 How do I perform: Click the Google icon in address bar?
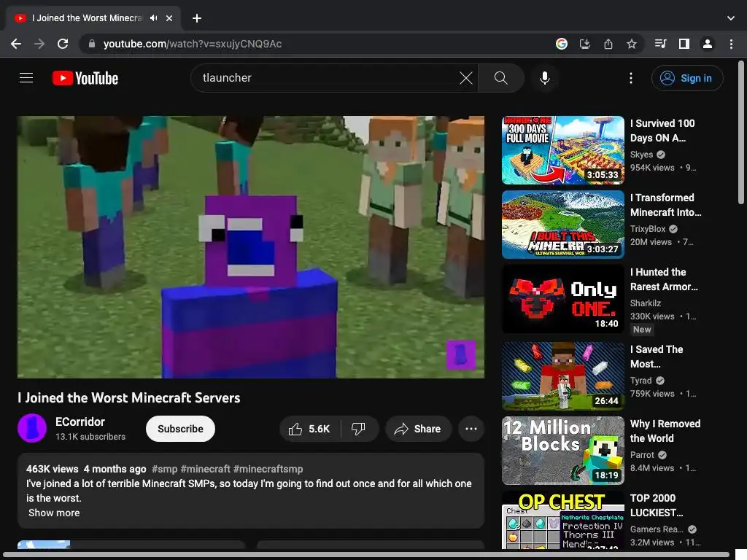(x=562, y=44)
